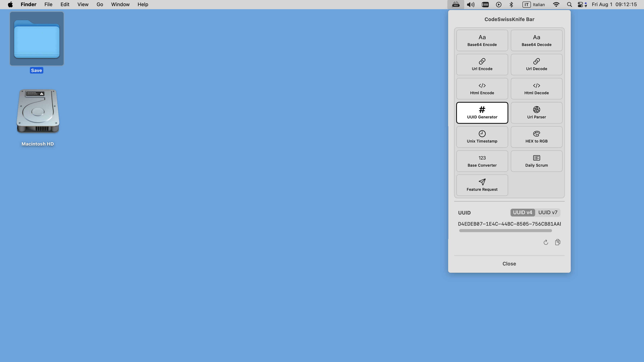
Task: Click the generated UUID text field
Action: [509, 224]
